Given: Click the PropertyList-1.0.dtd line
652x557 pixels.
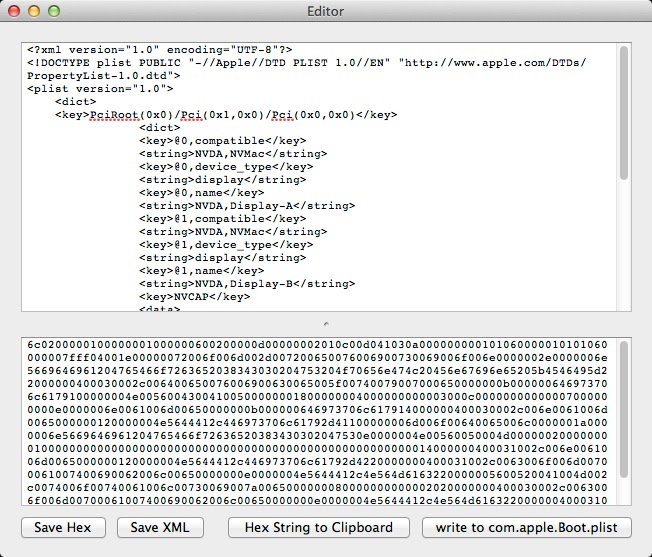Looking at the screenshot, I should 104,76.
